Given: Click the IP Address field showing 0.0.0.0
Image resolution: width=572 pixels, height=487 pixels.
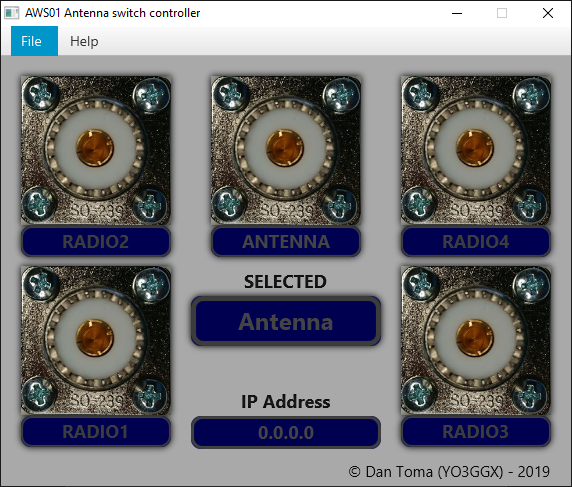Looking at the screenshot, I should coord(286,432).
